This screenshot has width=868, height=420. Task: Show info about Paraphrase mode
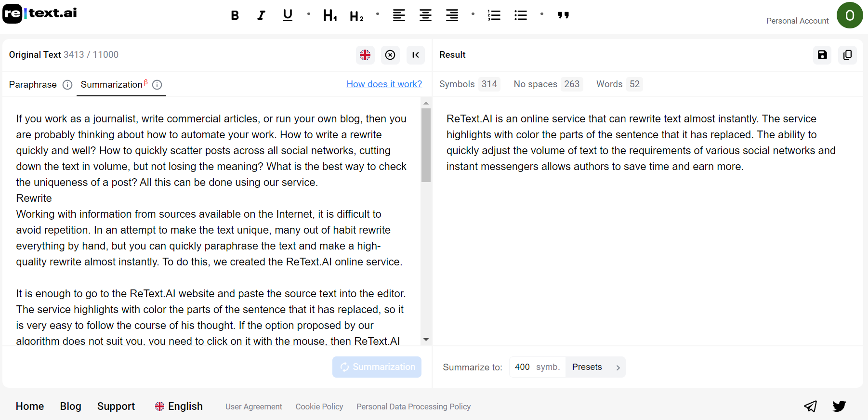click(67, 85)
